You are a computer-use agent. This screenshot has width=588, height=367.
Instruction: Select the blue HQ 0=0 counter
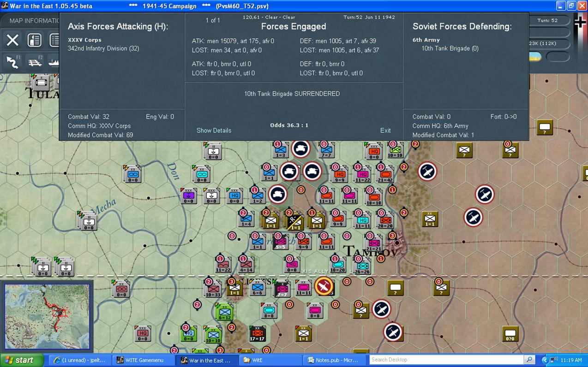point(234,196)
